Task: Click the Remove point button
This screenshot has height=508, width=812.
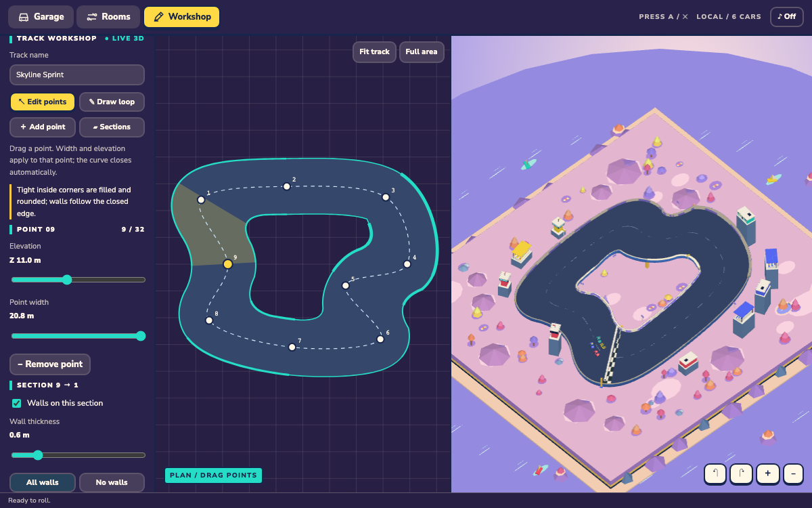Action: [50, 364]
